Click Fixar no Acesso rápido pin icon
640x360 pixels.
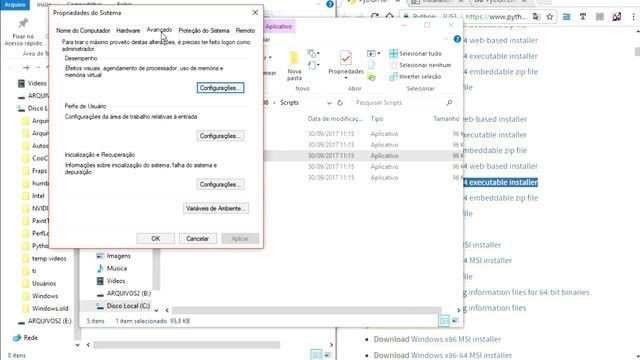(x=24, y=23)
